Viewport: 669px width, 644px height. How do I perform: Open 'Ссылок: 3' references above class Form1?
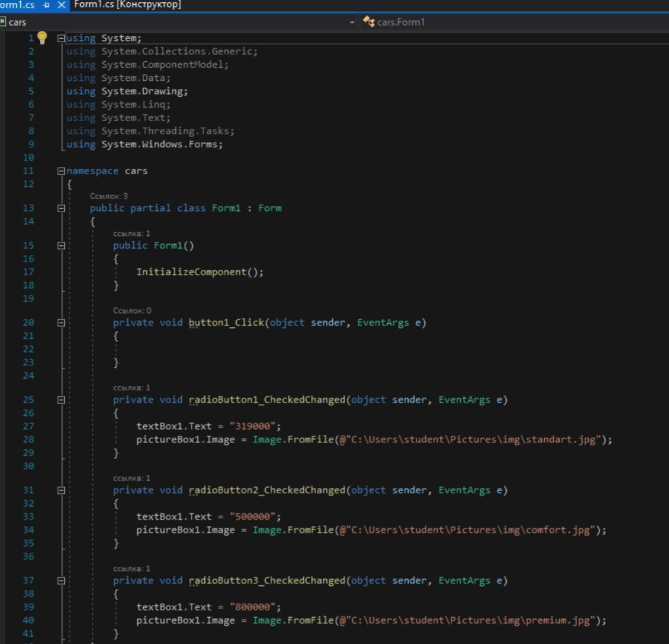pos(109,196)
